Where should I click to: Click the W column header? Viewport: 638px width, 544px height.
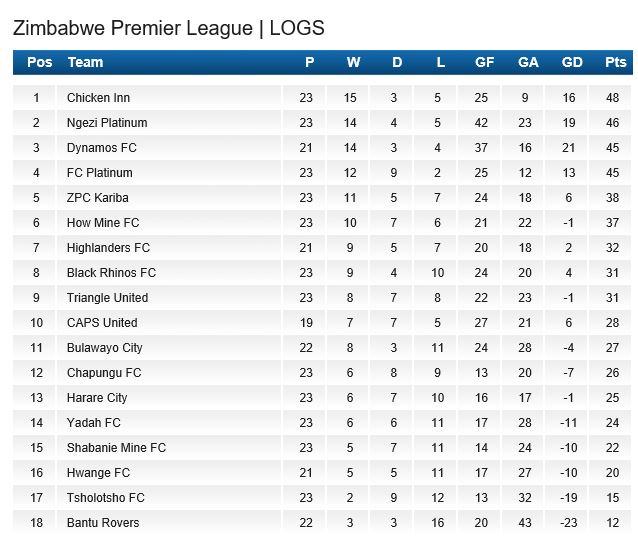353,62
